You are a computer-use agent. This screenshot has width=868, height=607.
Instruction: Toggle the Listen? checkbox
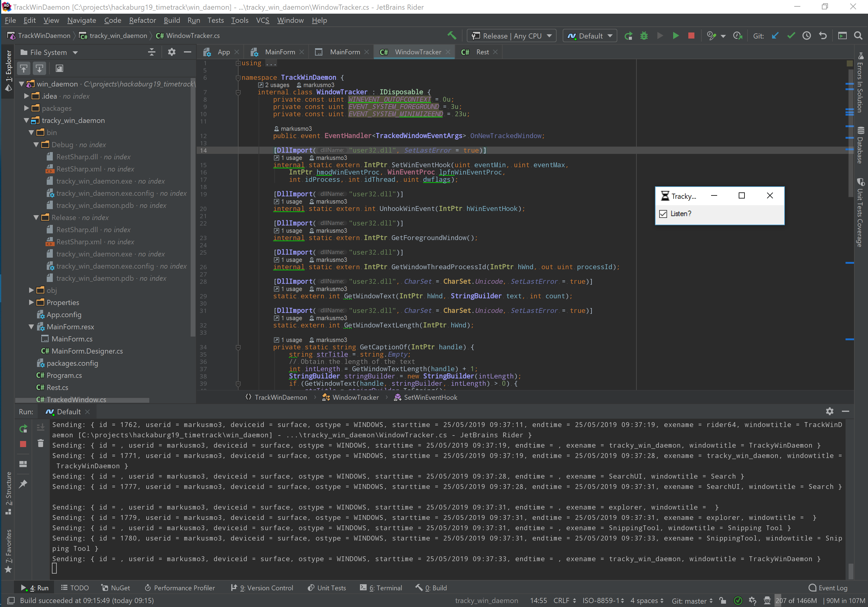(x=663, y=214)
